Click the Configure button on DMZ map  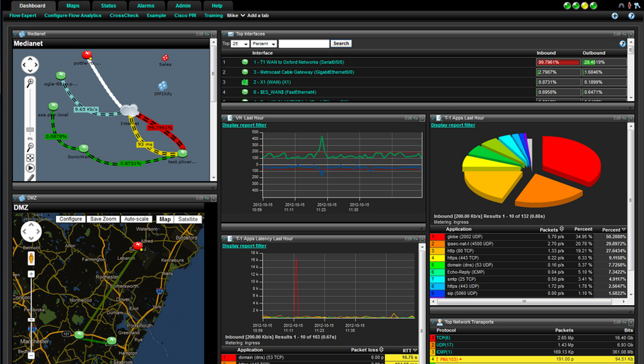[70, 219]
